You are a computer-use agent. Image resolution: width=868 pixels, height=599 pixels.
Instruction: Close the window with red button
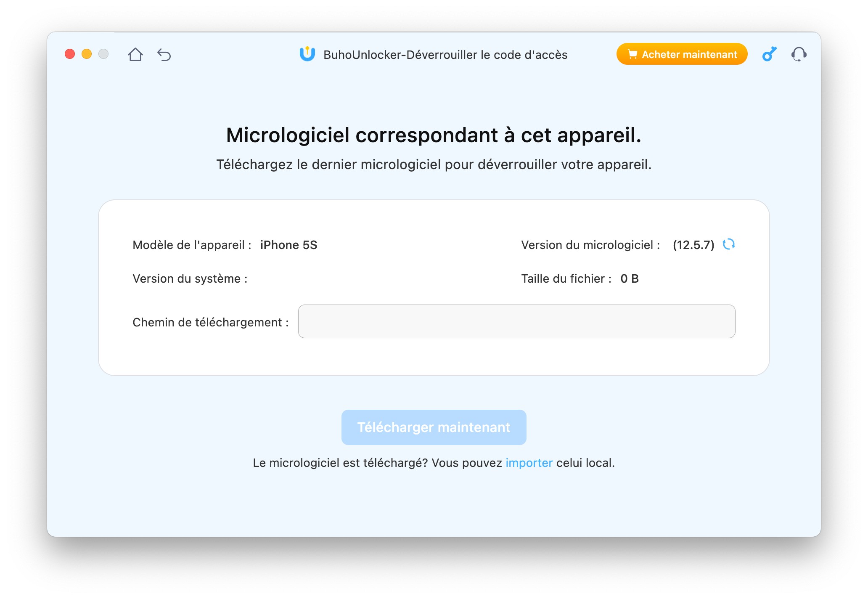70,54
